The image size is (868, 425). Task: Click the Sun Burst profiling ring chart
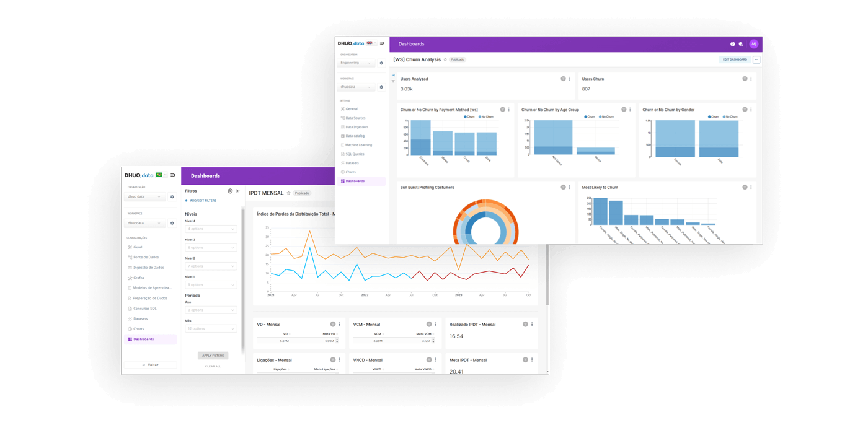point(486,222)
